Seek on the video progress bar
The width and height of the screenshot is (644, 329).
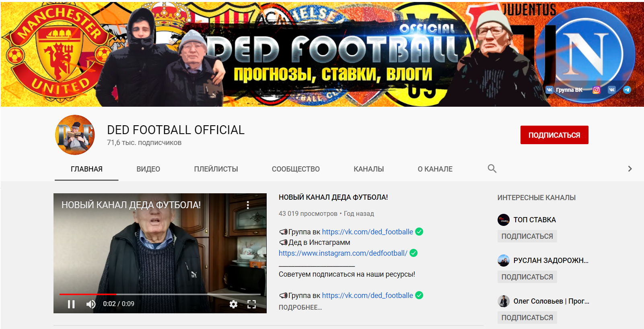pos(160,294)
